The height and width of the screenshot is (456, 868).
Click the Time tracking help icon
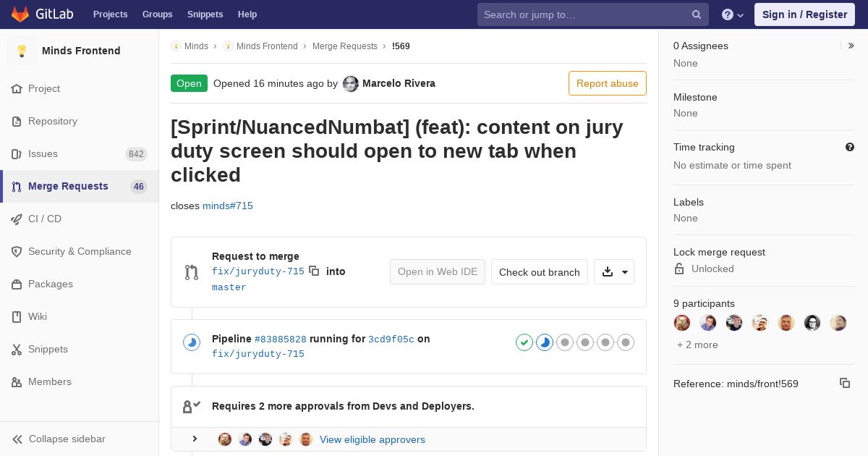pyautogui.click(x=850, y=147)
